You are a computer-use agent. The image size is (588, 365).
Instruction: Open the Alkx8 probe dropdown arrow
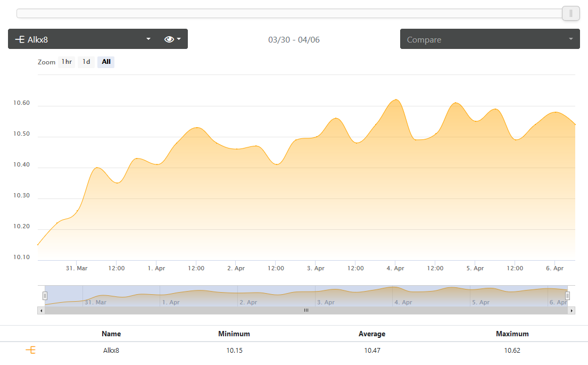pos(148,39)
